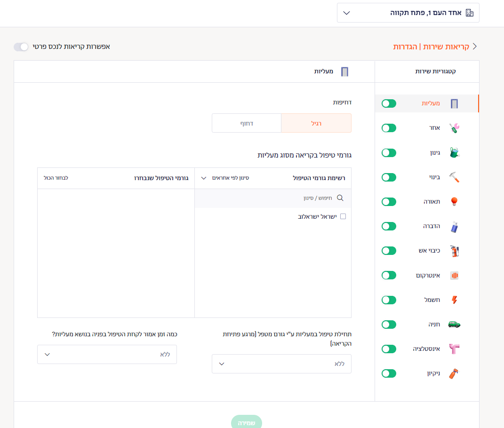504x428 pixels.
Task: Click the car icon for חניה
Action: (454, 325)
